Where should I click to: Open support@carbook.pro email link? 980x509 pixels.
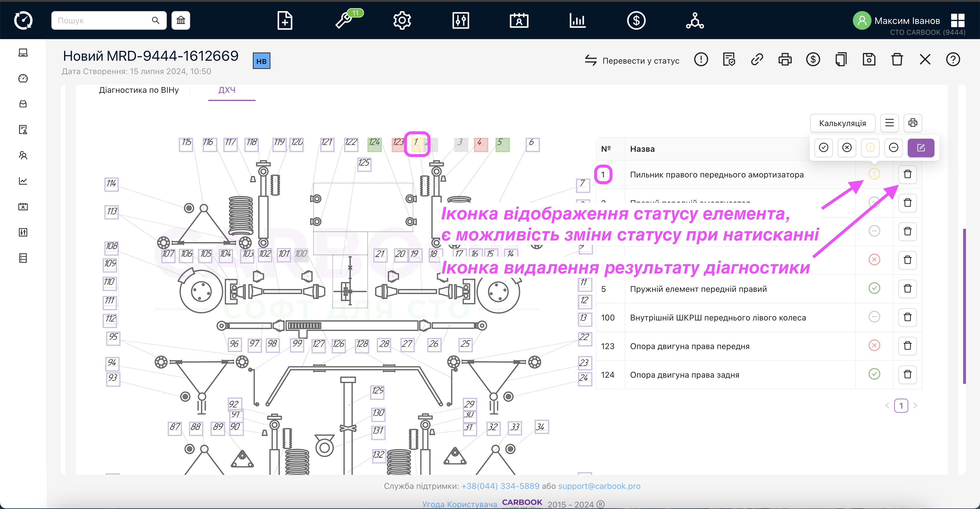click(599, 486)
